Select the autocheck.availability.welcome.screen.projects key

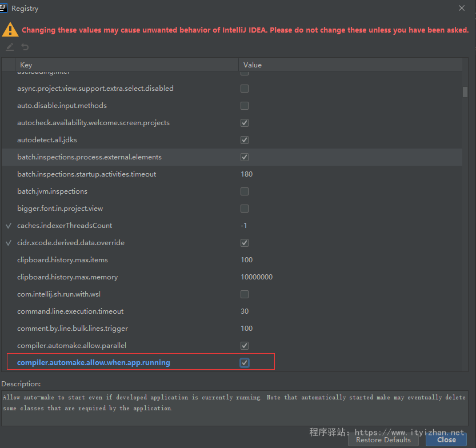point(94,123)
